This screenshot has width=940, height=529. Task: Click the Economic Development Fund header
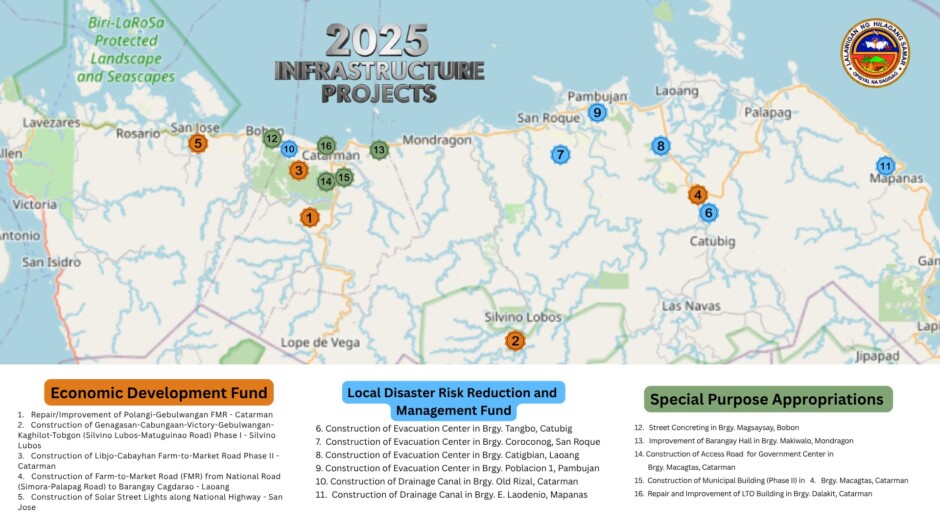coord(158,393)
